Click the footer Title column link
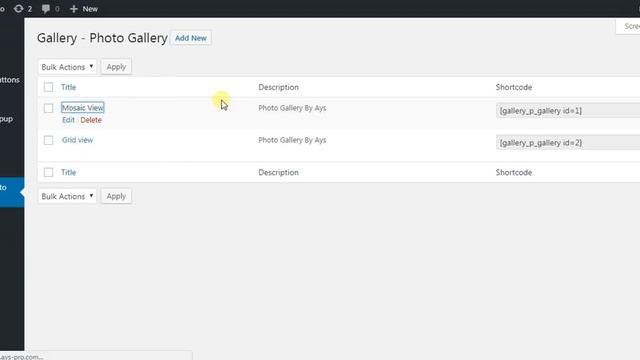640x360 pixels. click(69, 172)
